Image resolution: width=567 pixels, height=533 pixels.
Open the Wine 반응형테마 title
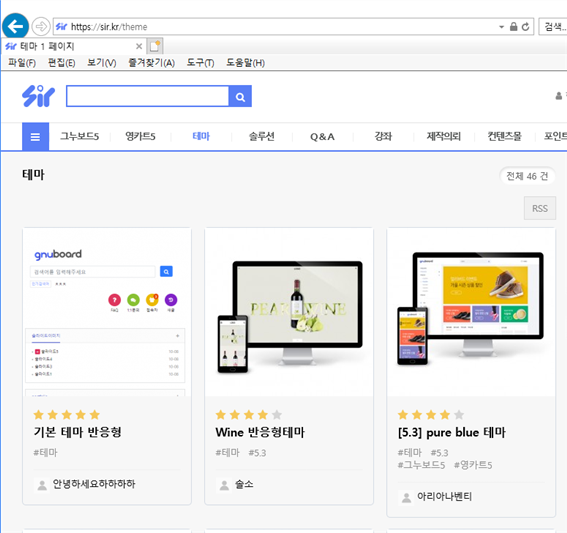(260, 432)
